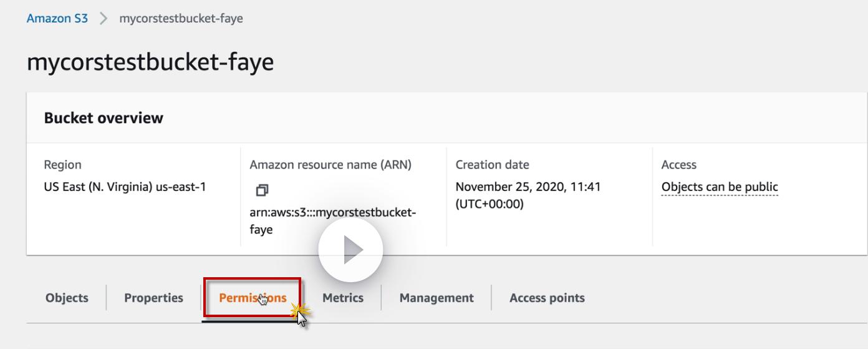Image resolution: width=868 pixels, height=349 pixels.
Task: Open the Objects tab
Action: (x=67, y=298)
